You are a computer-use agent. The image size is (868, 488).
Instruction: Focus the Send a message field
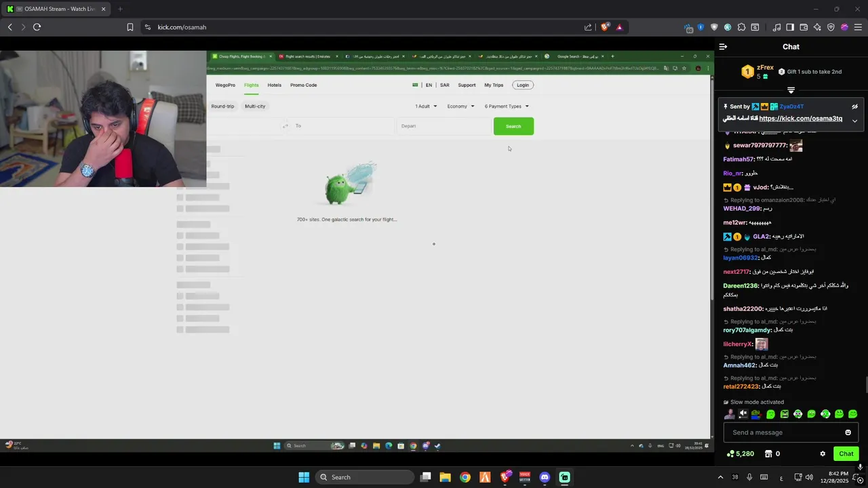(791, 432)
